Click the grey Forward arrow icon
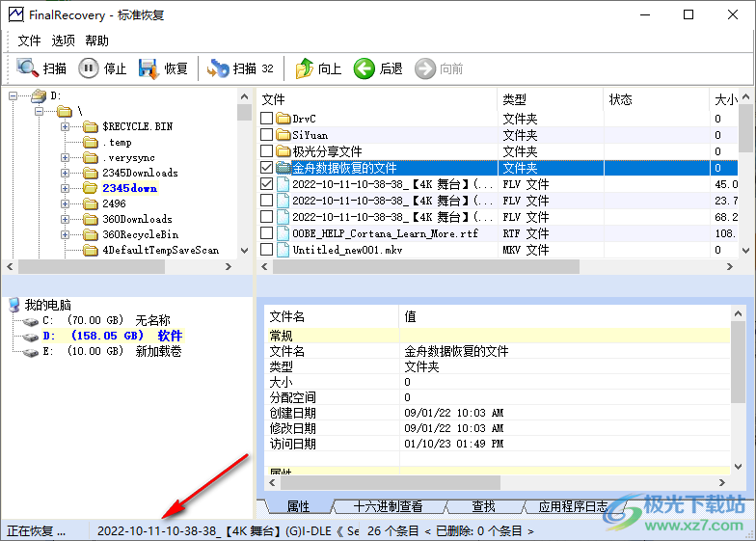 (x=424, y=68)
